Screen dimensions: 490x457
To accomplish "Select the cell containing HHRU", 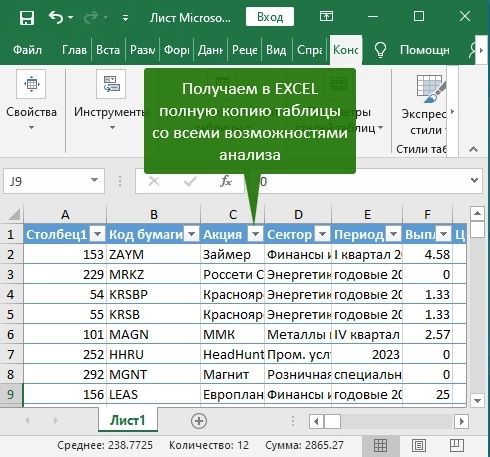I will 154,354.
